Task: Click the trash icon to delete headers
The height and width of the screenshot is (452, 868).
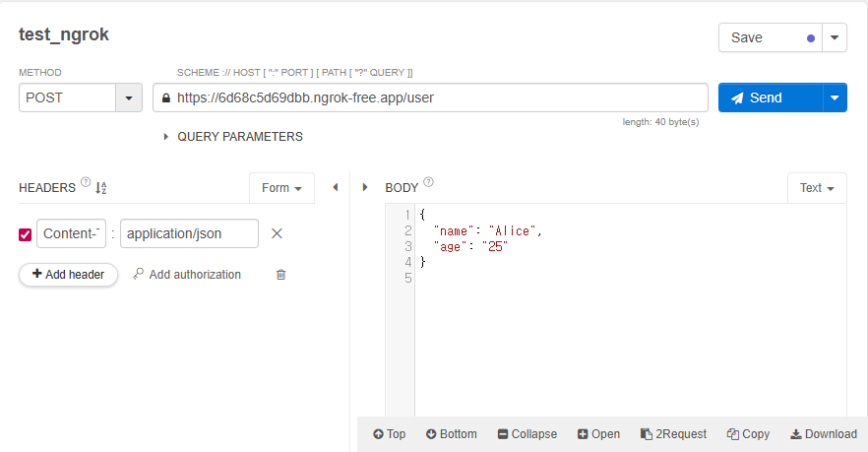Action: click(x=280, y=275)
